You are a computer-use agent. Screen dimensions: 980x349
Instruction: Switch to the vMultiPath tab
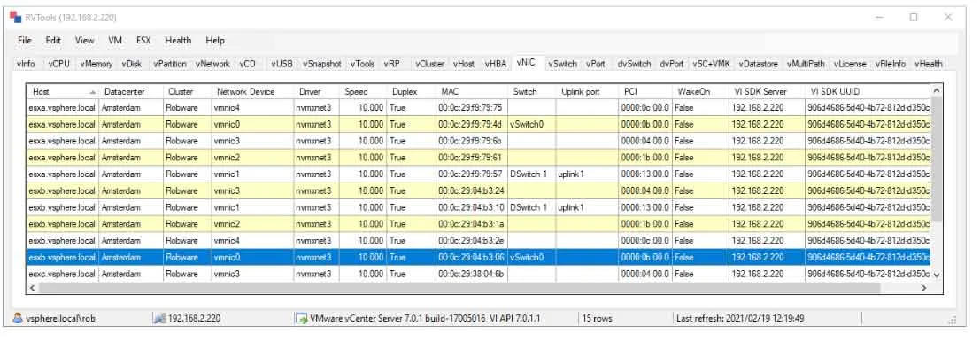(x=806, y=64)
